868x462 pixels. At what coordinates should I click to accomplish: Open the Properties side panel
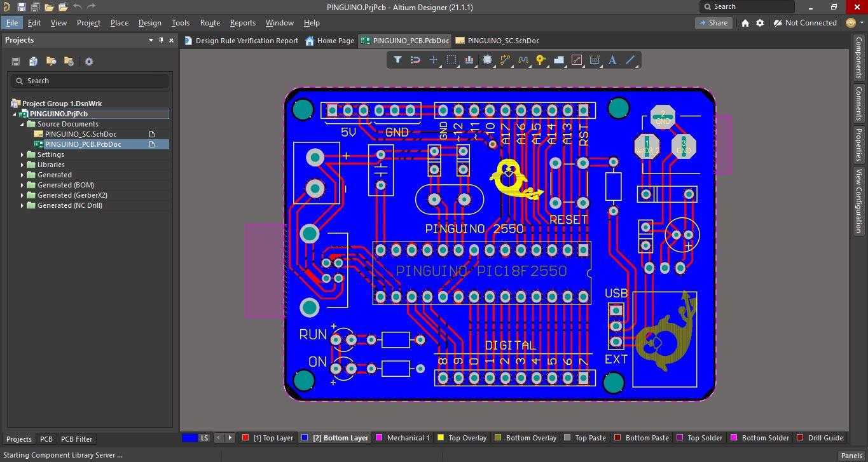[858, 145]
